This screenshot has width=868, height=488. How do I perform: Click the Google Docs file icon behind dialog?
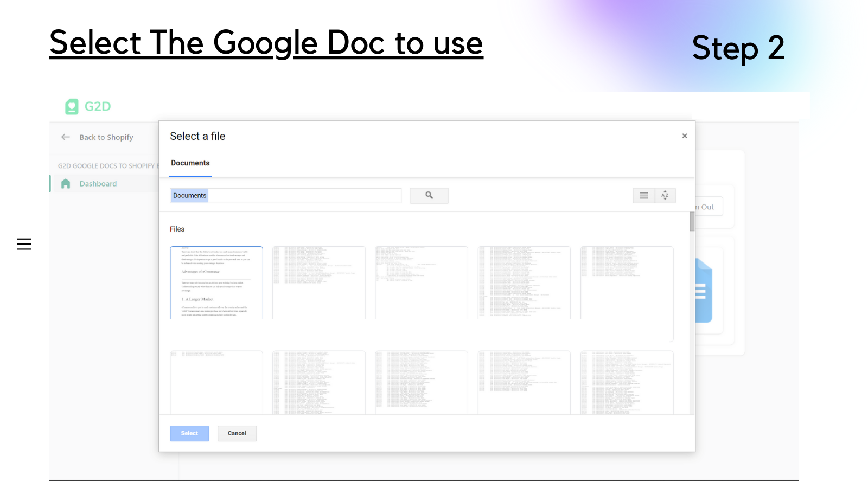click(704, 291)
